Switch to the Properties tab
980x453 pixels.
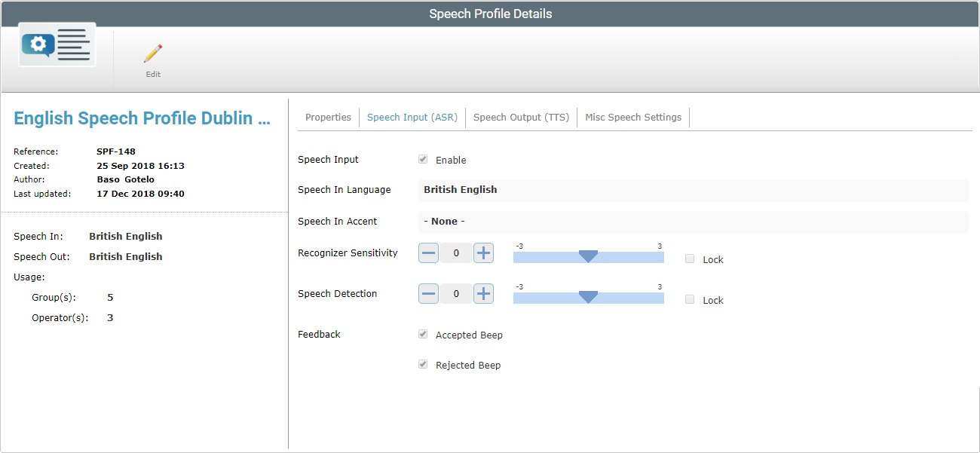(x=328, y=117)
